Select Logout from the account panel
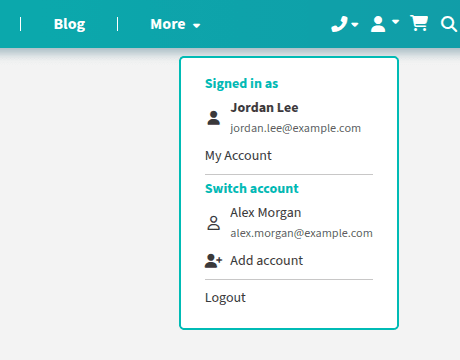Image resolution: width=460 pixels, height=360 pixels. coord(225,298)
